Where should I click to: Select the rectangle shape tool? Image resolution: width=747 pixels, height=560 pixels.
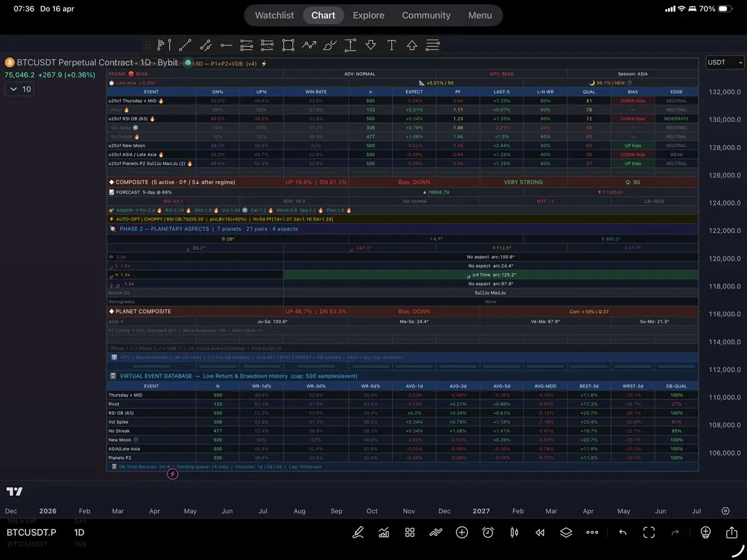[288, 45]
